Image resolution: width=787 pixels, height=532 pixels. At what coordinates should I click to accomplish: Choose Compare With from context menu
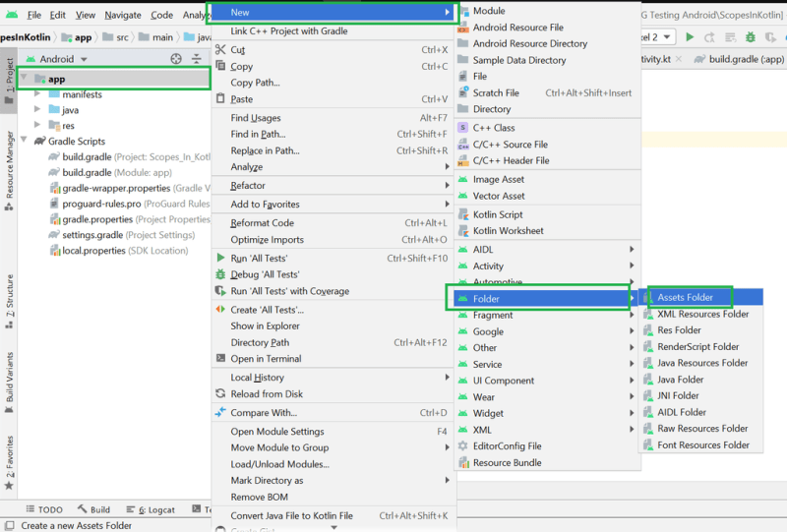(333, 413)
